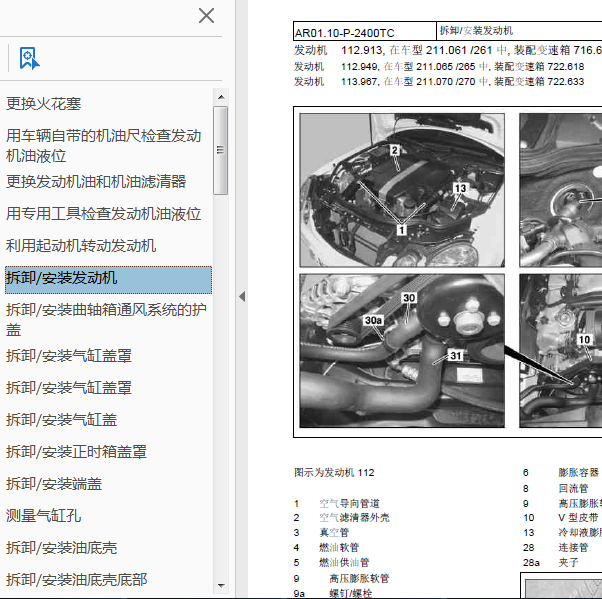
Task: Click legend item 4 燃油软管
Action: tap(327, 548)
